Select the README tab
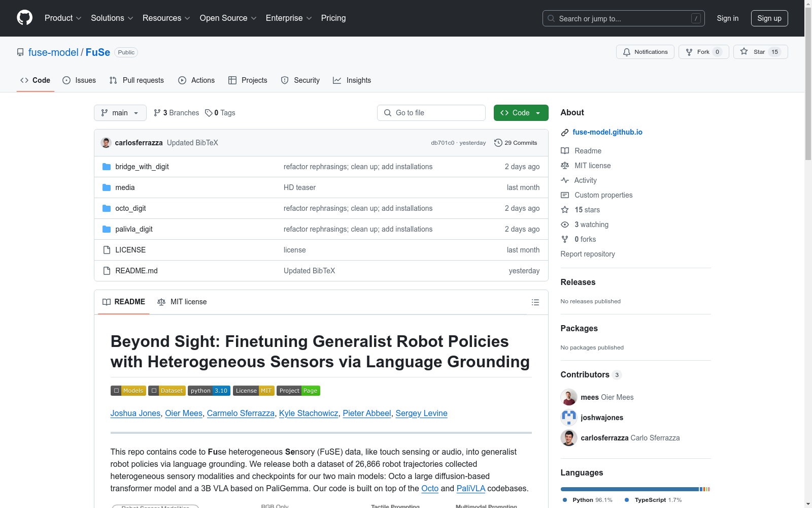The height and width of the screenshot is (508, 812). (x=124, y=302)
